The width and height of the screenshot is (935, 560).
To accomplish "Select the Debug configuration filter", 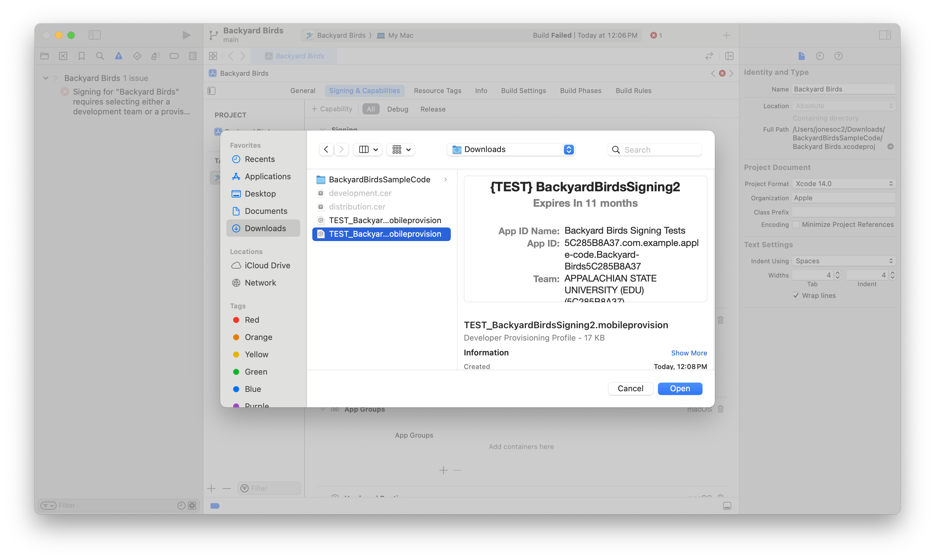I will pyautogui.click(x=398, y=109).
